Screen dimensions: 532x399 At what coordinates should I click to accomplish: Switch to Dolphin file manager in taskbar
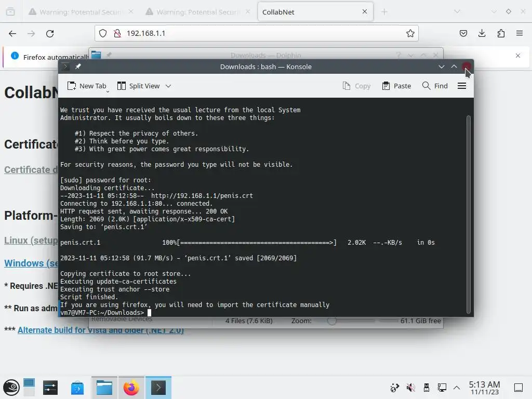click(x=104, y=388)
